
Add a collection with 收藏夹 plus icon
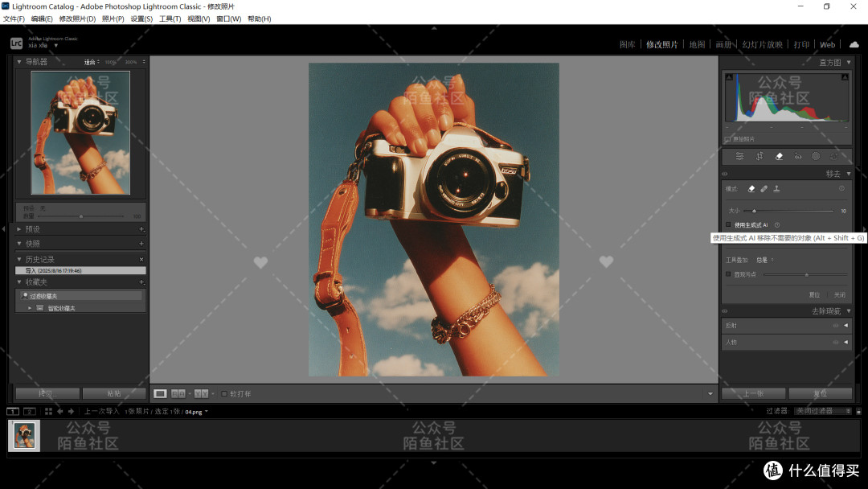click(x=141, y=282)
